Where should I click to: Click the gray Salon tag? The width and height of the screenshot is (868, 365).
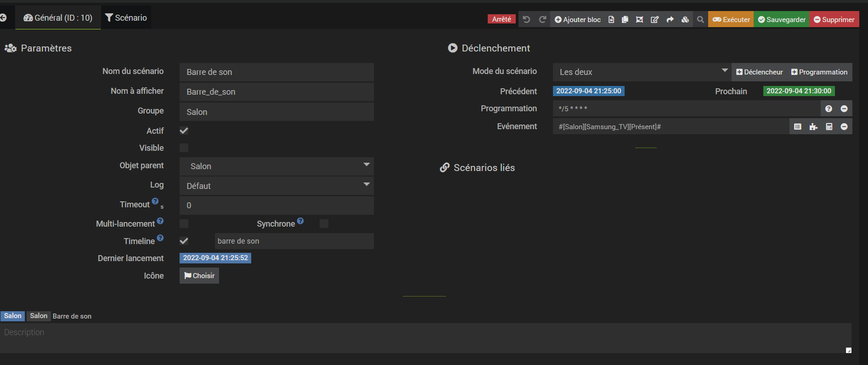(39, 316)
